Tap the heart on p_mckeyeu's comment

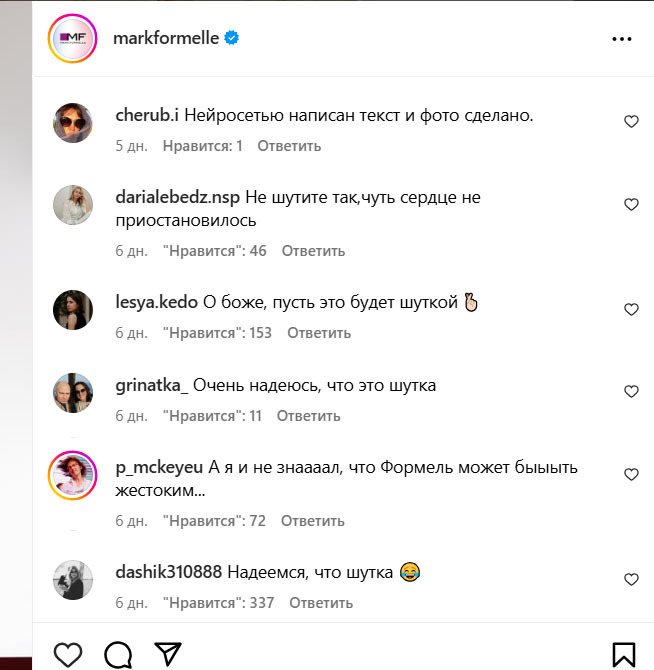(x=631, y=474)
